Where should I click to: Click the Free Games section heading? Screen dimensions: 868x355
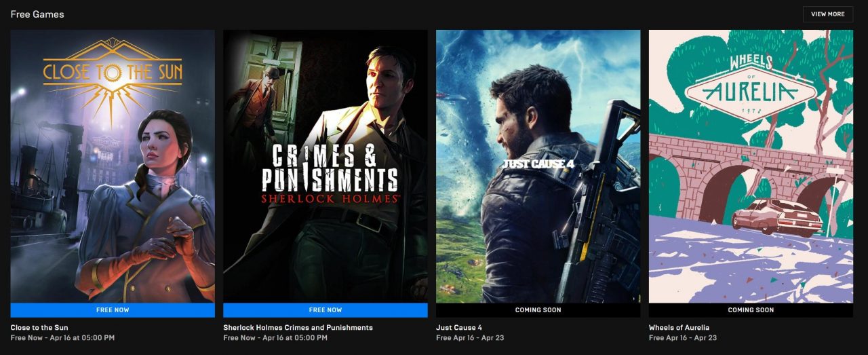pyautogui.click(x=37, y=14)
